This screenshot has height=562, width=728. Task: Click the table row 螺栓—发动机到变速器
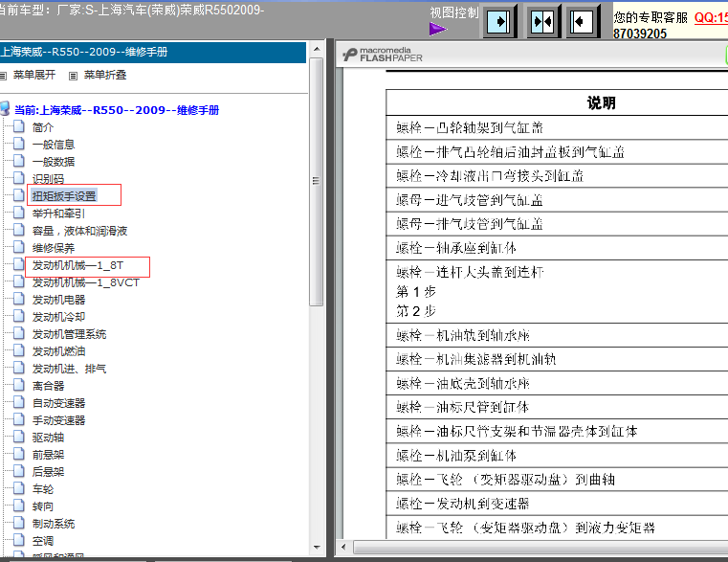tap(557, 504)
